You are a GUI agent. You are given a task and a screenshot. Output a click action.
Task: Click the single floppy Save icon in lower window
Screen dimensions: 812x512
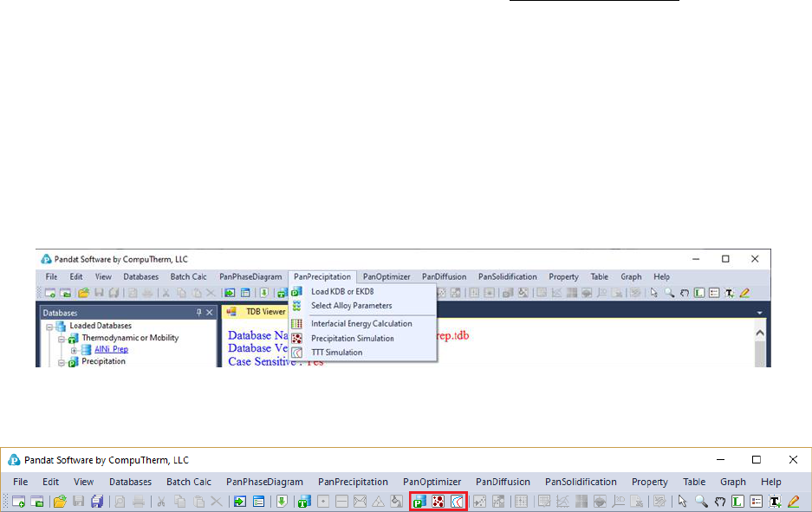pyautogui.click(x=78, y=501)
